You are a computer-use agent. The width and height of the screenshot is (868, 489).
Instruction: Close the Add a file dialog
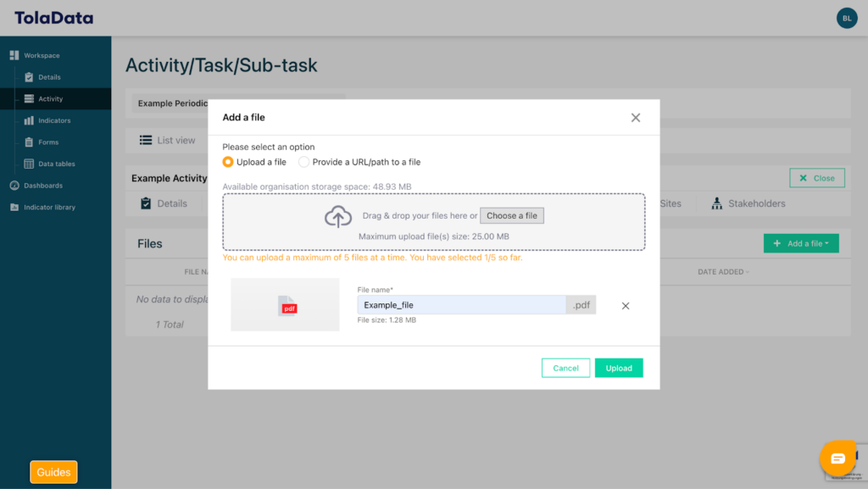(x=635, y=118)
